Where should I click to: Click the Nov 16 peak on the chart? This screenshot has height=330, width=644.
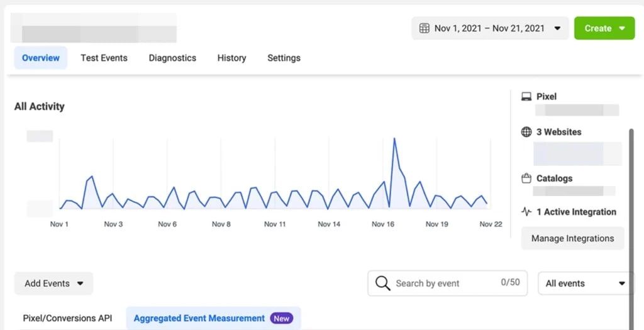tap(394, 139)
